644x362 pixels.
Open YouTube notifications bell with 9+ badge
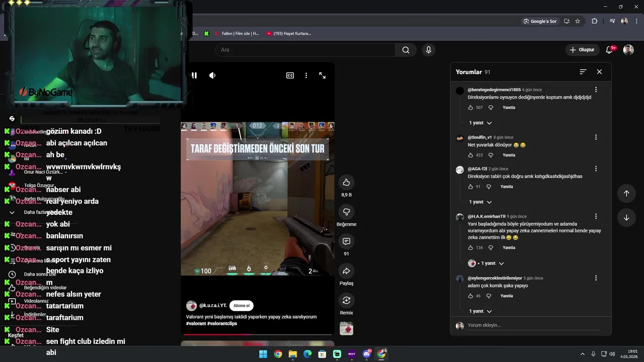point(610,50)
